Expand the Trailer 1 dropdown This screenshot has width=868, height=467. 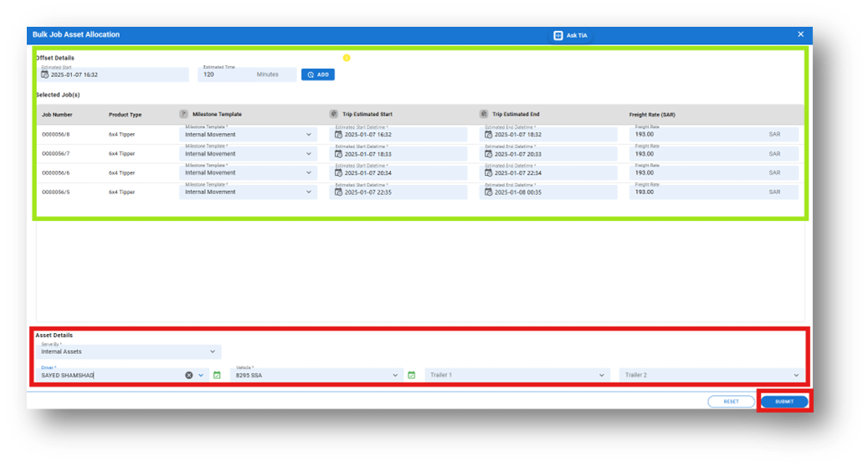(x=517, y=375)
